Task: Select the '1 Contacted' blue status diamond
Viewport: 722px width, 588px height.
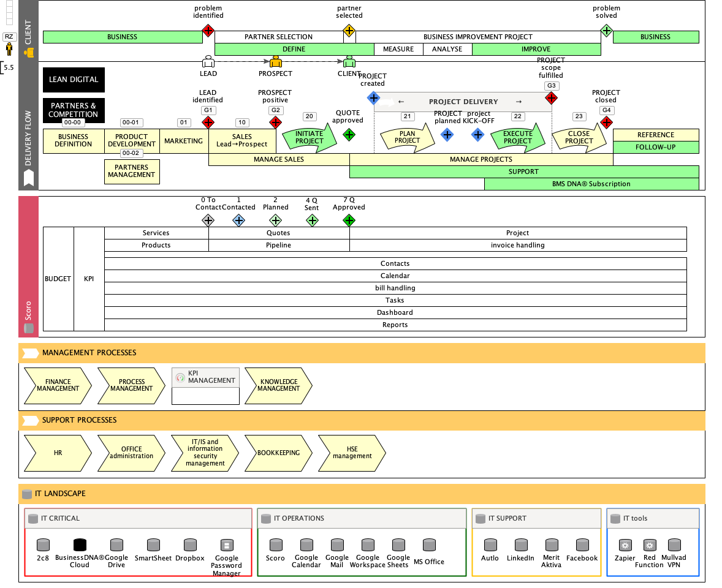Action: click(238, 221)
